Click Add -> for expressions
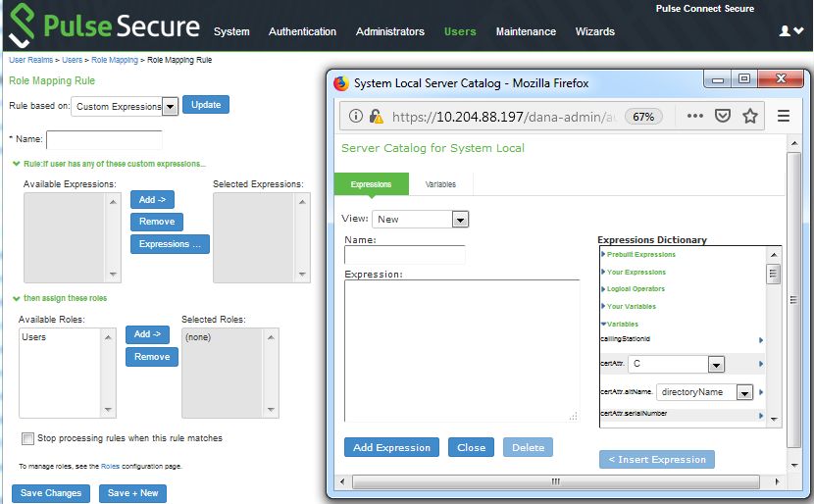 pyautogui.click(x=152, y=199)
